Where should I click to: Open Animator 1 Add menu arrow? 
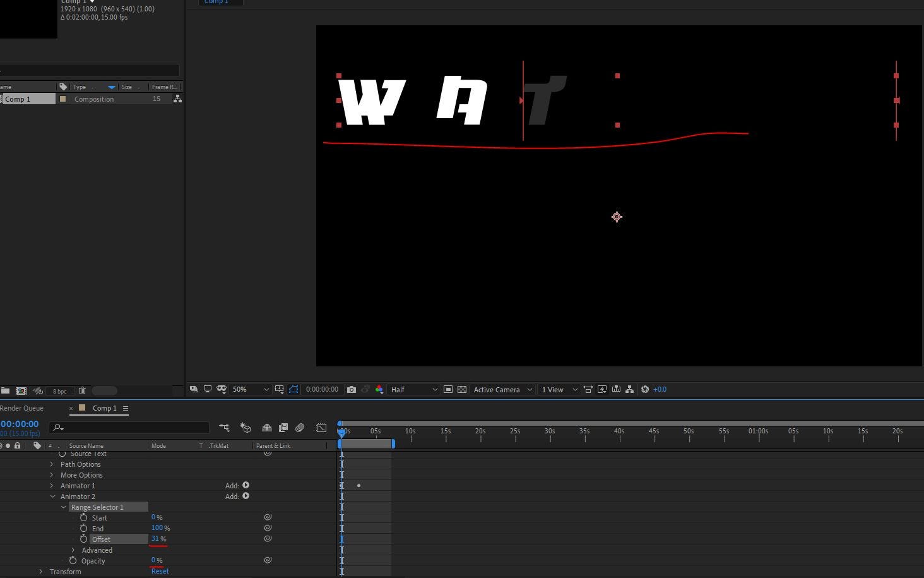246,485
